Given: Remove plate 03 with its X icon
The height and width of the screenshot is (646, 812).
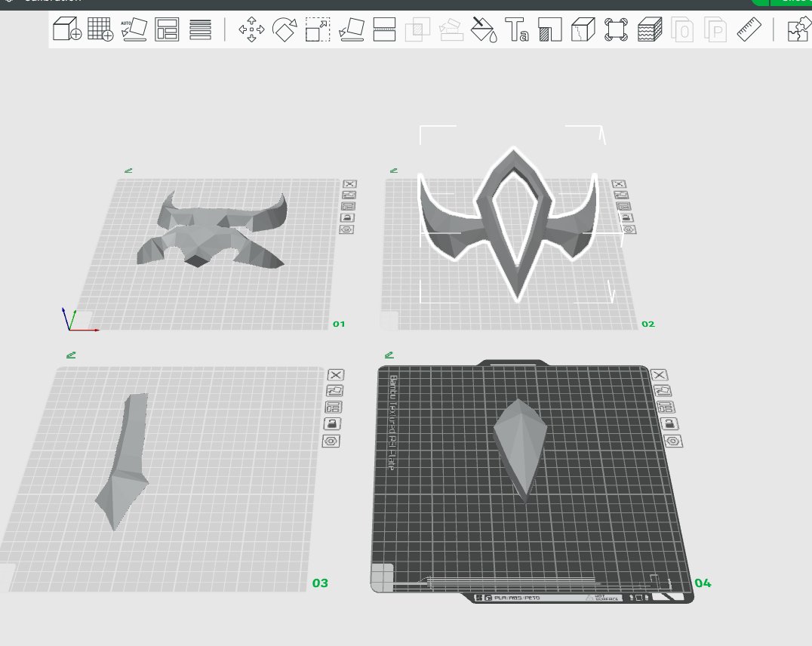Looking at the screenshot, I should click(x=336, y=374).
